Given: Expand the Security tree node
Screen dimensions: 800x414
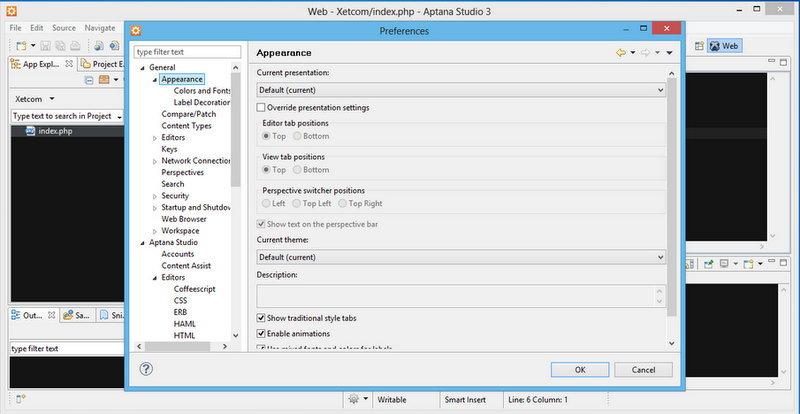Looking at the screenshot, I should tap(155, 196).
